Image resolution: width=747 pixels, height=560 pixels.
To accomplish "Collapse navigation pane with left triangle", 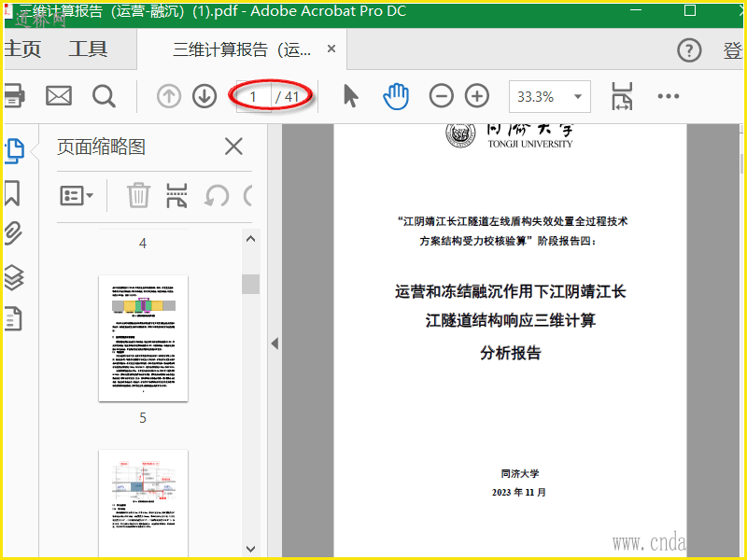I will pos(275,343).
